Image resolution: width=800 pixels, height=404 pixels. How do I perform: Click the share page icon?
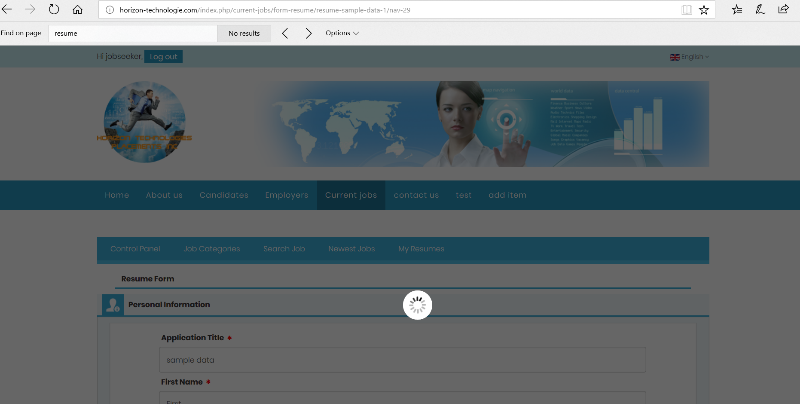(784, 9)
